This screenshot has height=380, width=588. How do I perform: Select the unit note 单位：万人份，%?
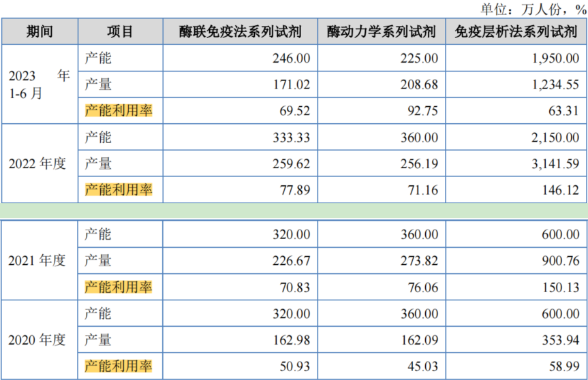click(533, 9)
